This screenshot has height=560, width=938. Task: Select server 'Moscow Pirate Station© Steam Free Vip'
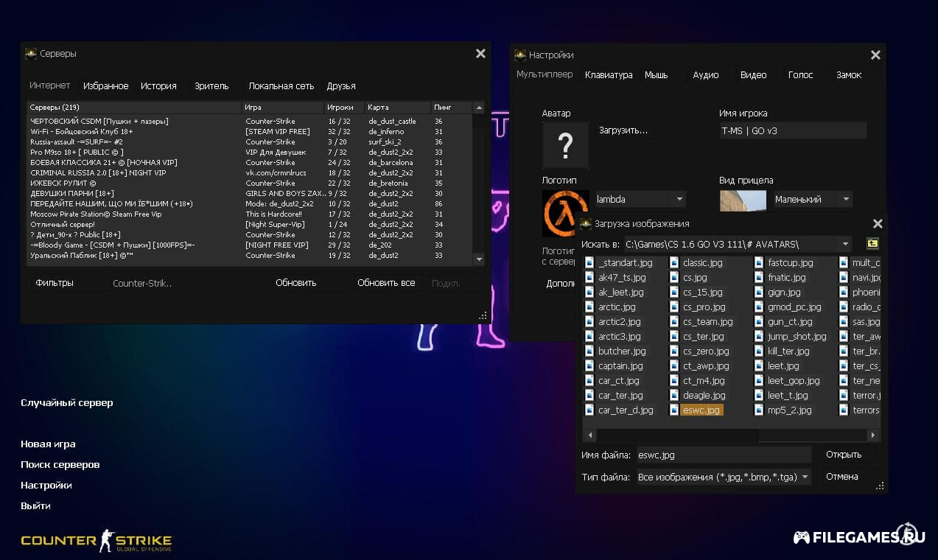coord(250,214)
